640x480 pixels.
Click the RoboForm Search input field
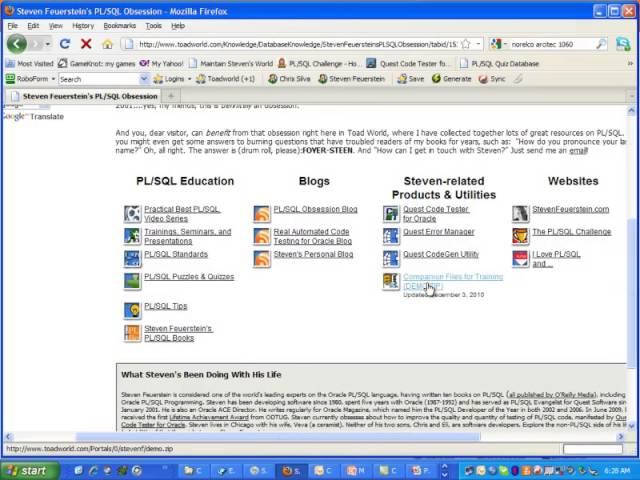[x=99, y=79]
